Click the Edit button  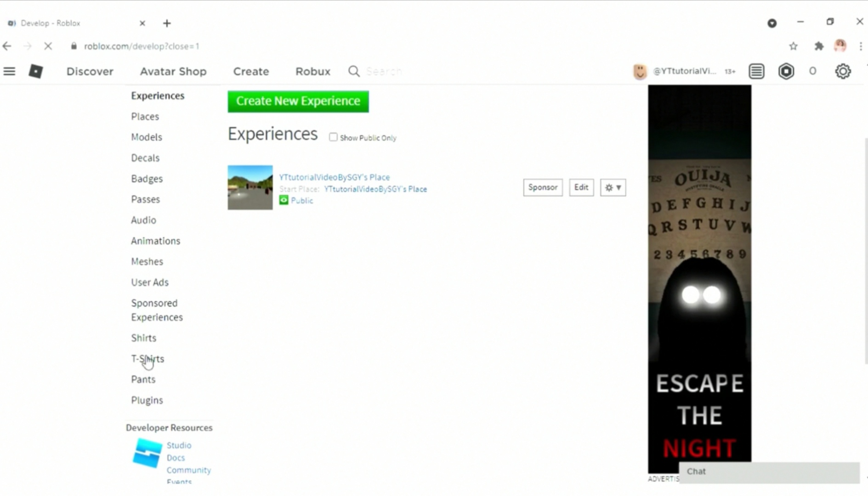pyautogui.click(x=581, y=187)
